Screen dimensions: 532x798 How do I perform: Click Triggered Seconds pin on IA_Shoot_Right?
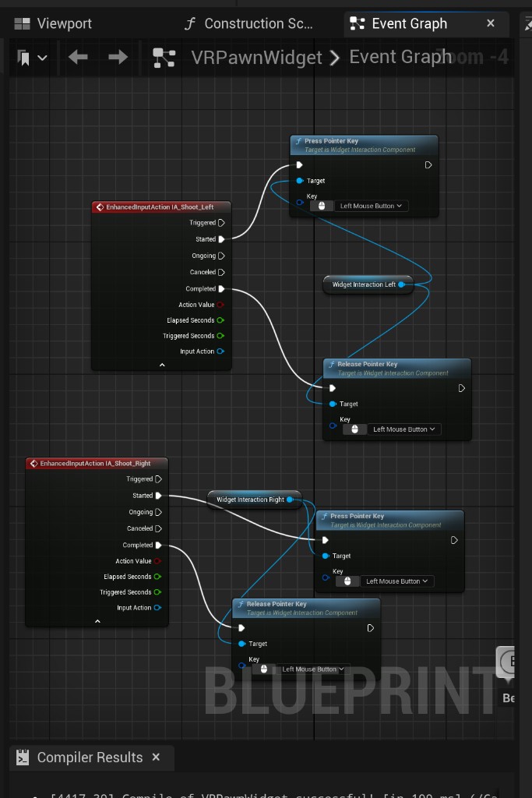tap(157, 592)
